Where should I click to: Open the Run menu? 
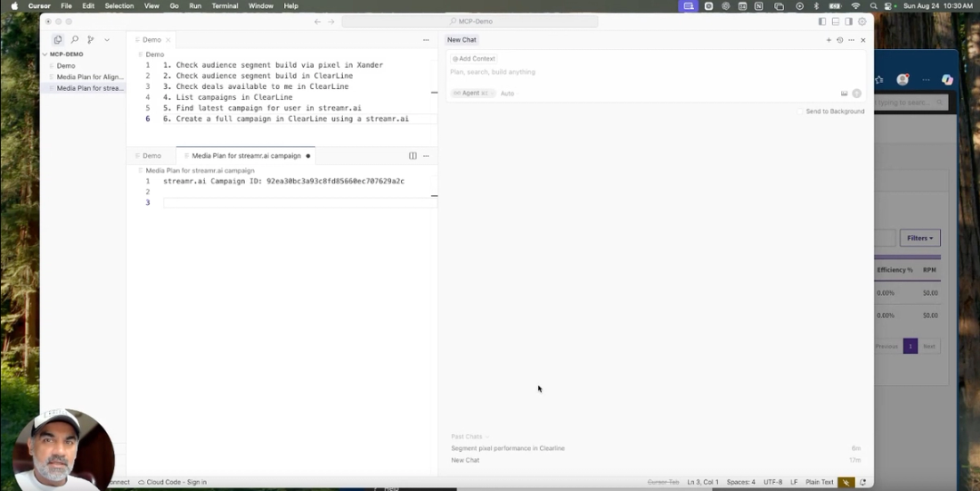point(195,5)
